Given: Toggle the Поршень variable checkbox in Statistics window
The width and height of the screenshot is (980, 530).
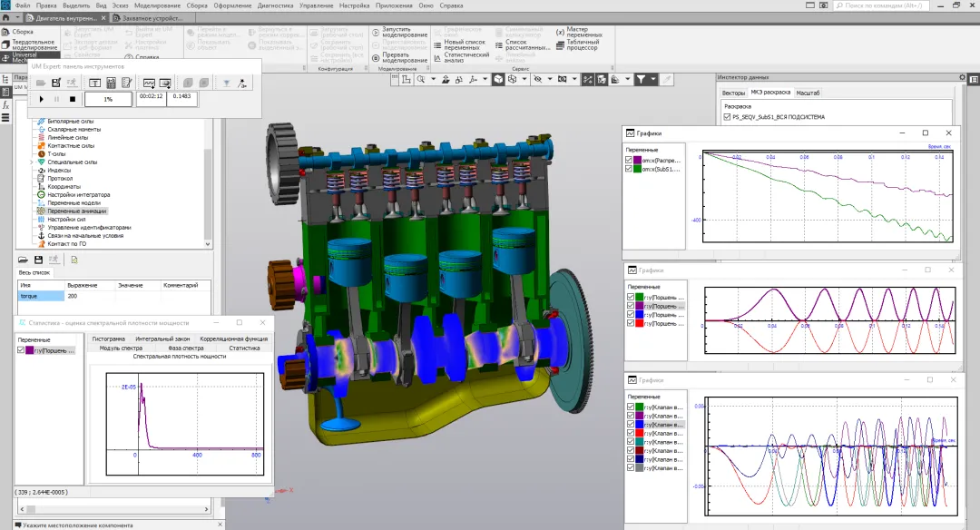Looking at the screenshot, I should pos(22,349).
